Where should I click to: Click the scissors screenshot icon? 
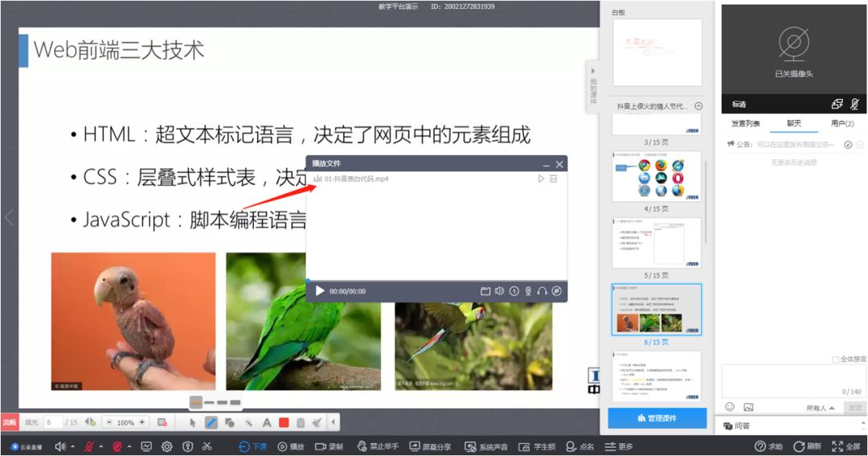click(x=207, y=446)
